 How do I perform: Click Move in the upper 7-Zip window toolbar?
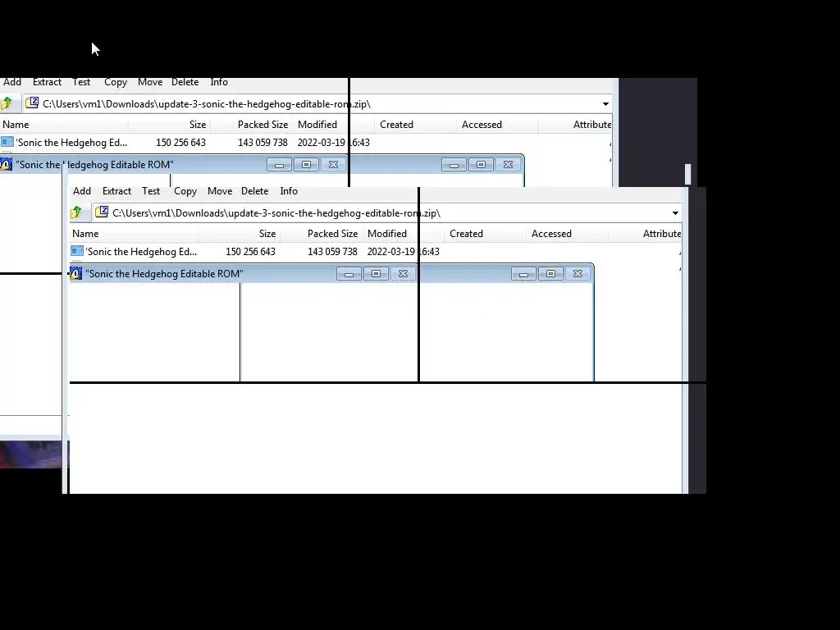[x=150, y=82]
